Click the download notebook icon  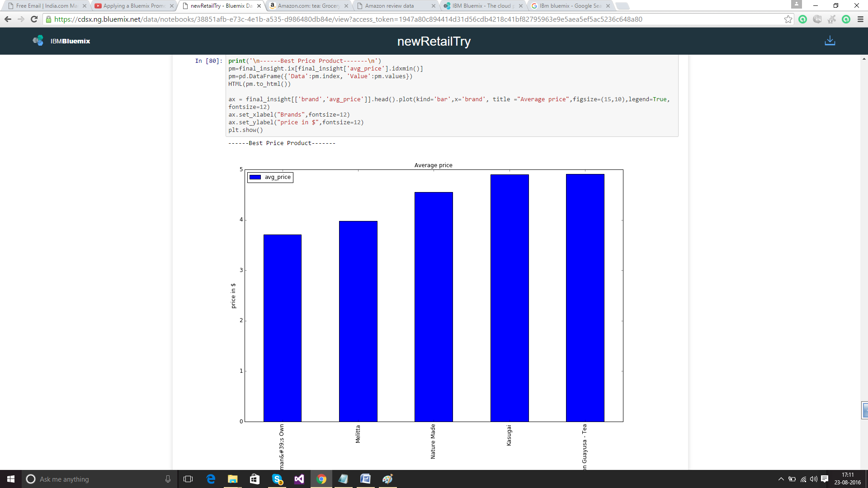point(830,41)
